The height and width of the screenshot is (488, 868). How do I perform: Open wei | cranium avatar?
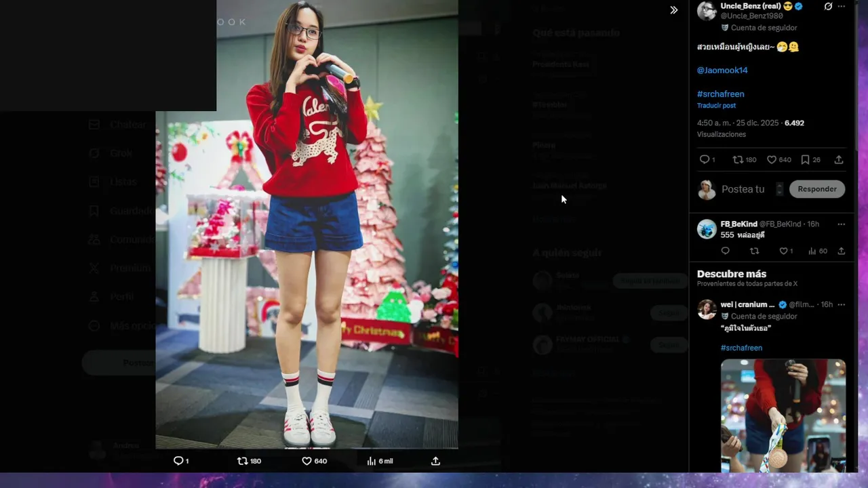(707, 309)
